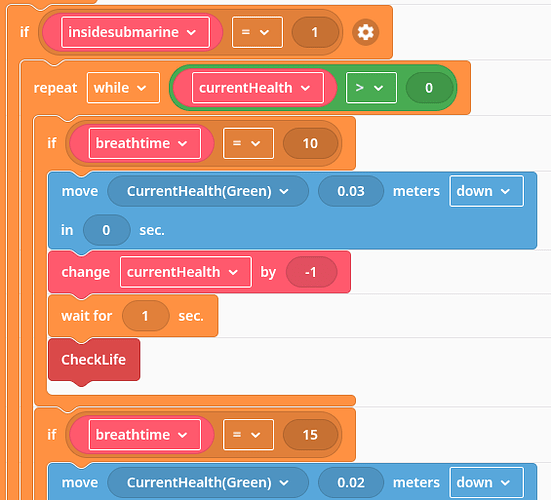
Task: Edit the 0.03 meters value
Action: tap(351, 191)
